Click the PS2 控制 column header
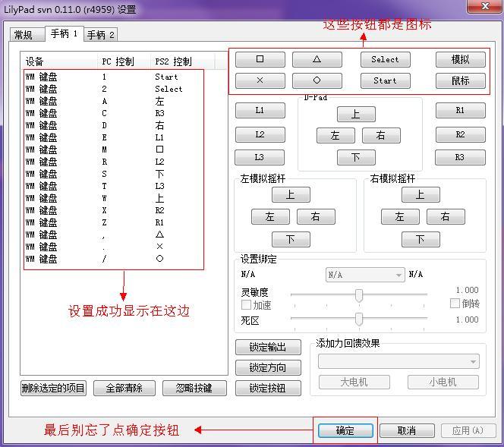Screen dimensions: 504x447 coord(182,61)
